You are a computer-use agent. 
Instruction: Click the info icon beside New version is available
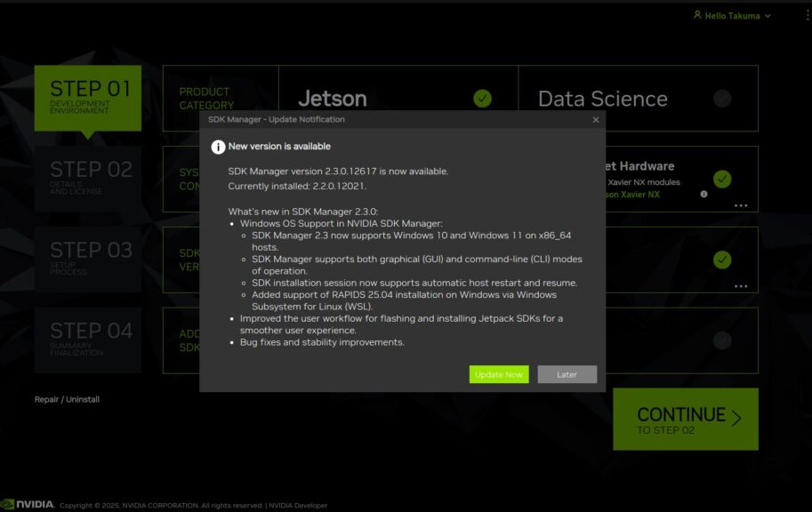(x=218, y=147)
